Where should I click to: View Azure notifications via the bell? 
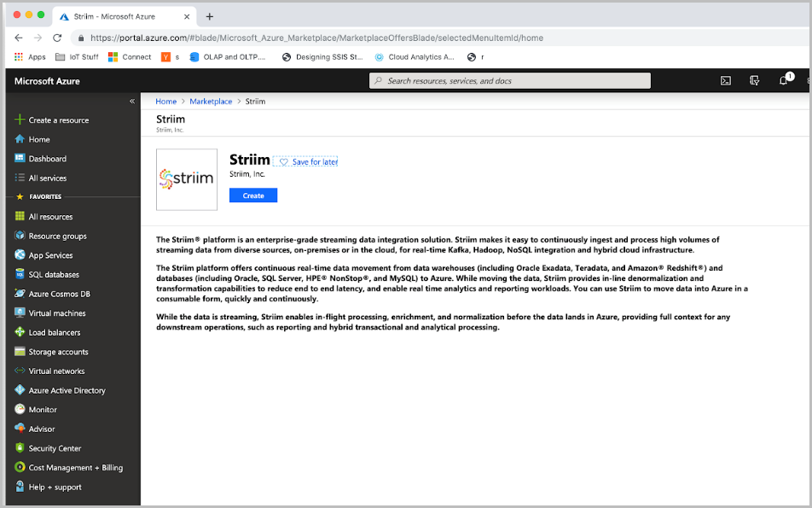[783, 80]
